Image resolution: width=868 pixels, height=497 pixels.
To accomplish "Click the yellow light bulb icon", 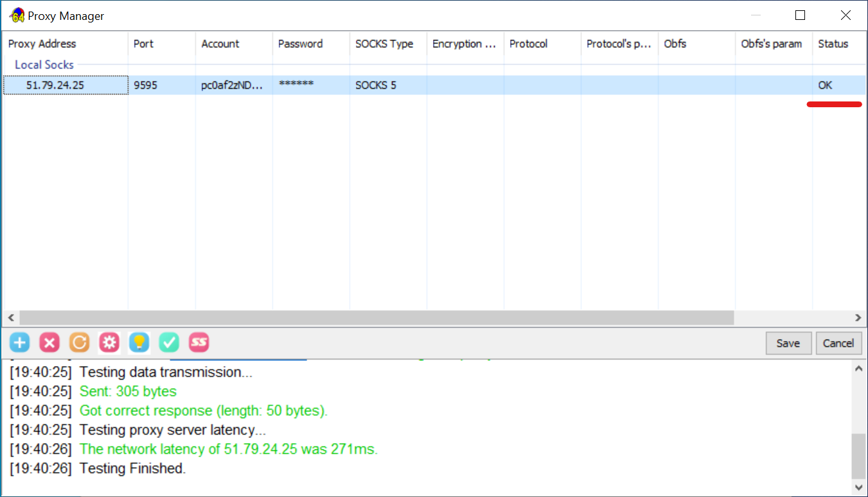I will tap(139, 342).
